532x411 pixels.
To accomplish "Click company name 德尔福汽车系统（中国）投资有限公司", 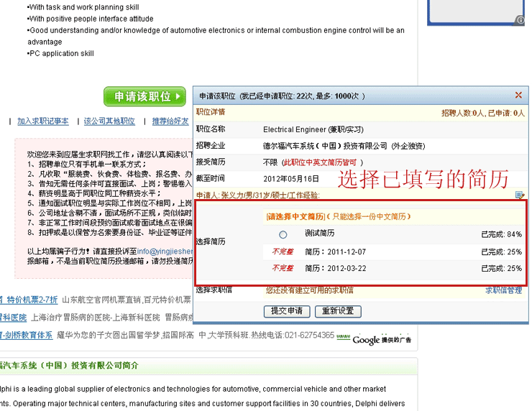I will (x=325, y=146).
